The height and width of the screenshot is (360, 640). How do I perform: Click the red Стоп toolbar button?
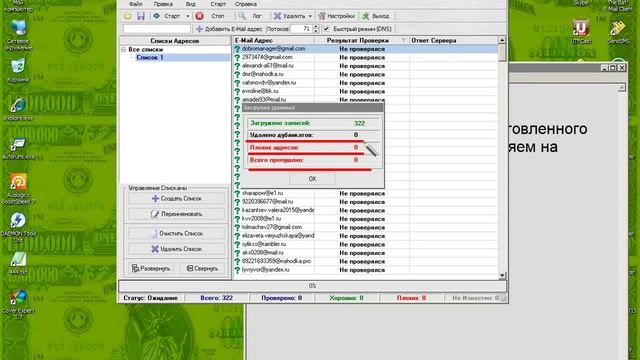(x=210, y=16)
